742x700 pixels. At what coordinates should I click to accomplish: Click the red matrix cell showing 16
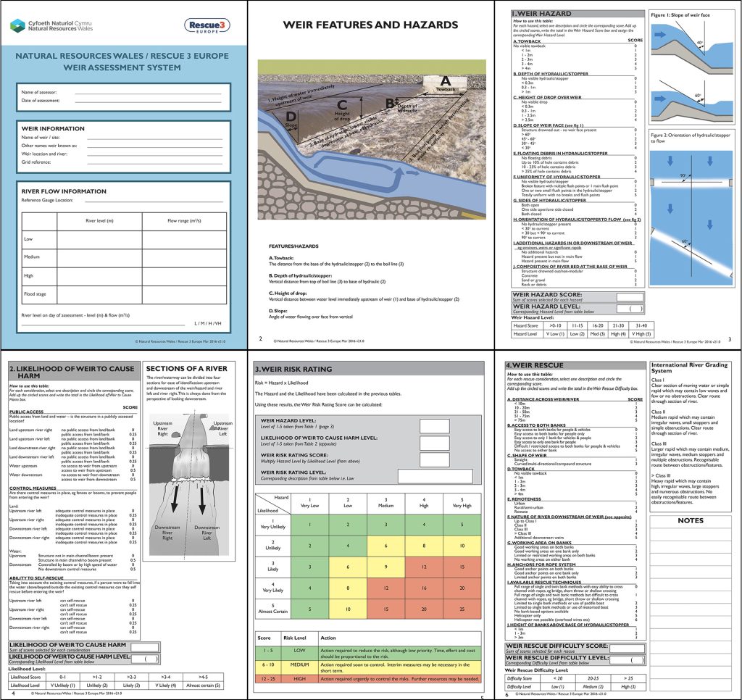[x=424, y=588]
